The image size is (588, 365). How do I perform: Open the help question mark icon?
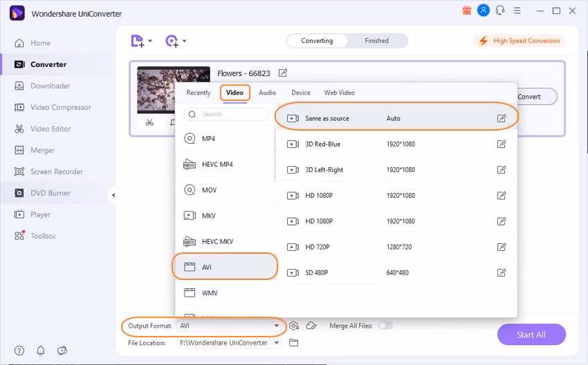coord(19,350)
